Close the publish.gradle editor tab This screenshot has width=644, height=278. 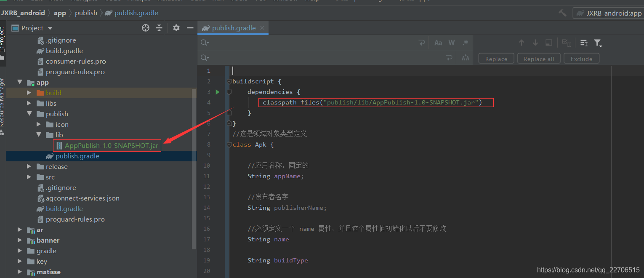[x=262, y=28]
